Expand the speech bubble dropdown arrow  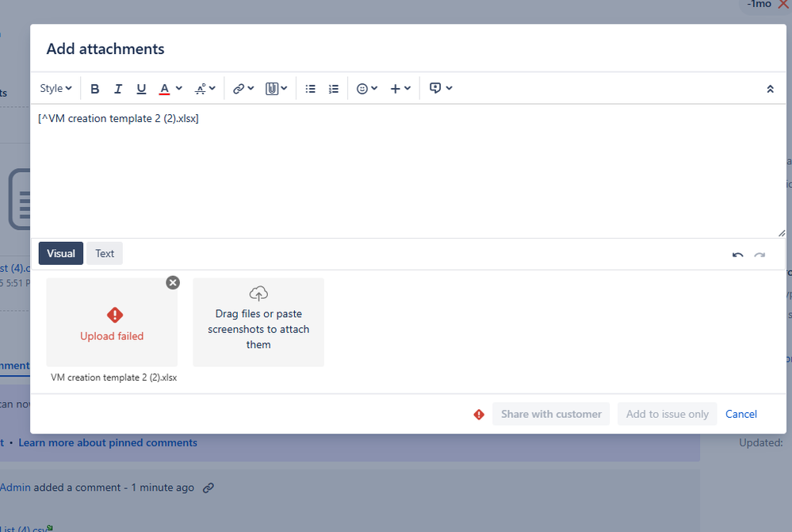(x=449, y=89)
